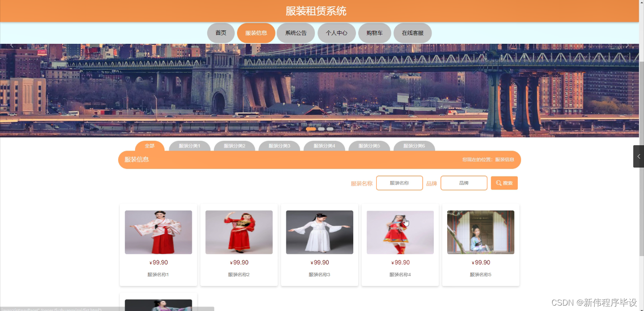The image size is (644, 311).
Task: Expand the side panel chevron handle
Action: [639, 156]
